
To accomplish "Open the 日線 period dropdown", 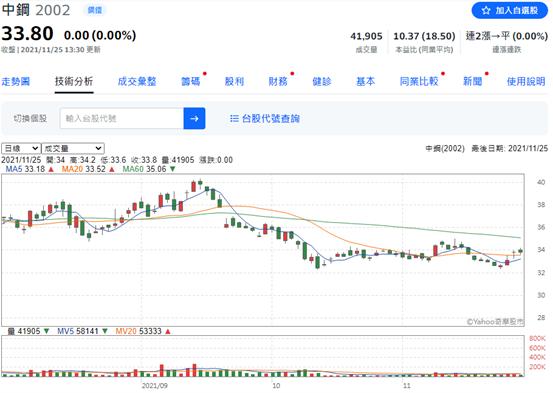I will (21, 149).
